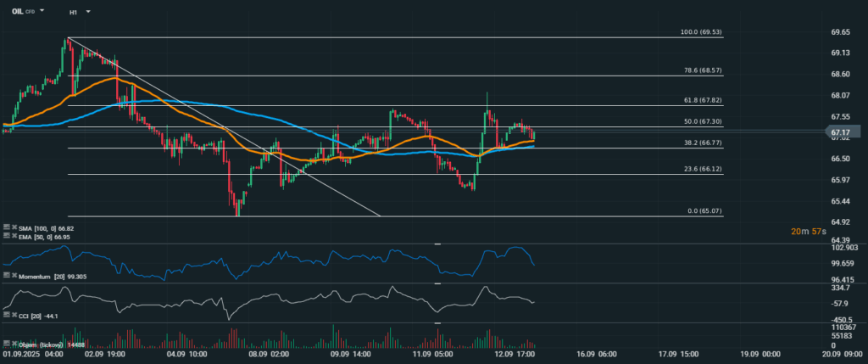Select the 100.0 Fibonacci level label
Image resolution: width=868 pixels, height=364 pixels.
pos(700,31)
